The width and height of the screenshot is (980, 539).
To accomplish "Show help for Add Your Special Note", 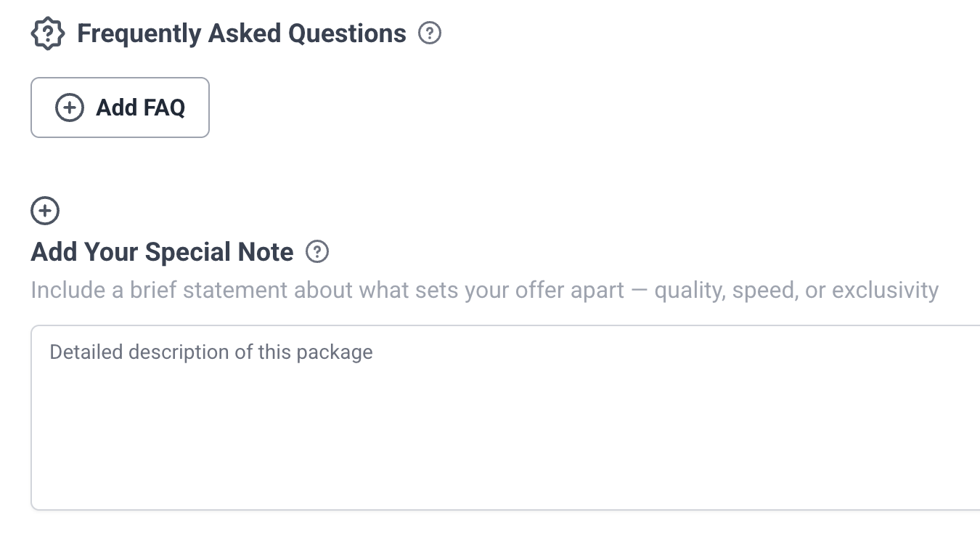I will pyautogui.click(x=317, y=252).
